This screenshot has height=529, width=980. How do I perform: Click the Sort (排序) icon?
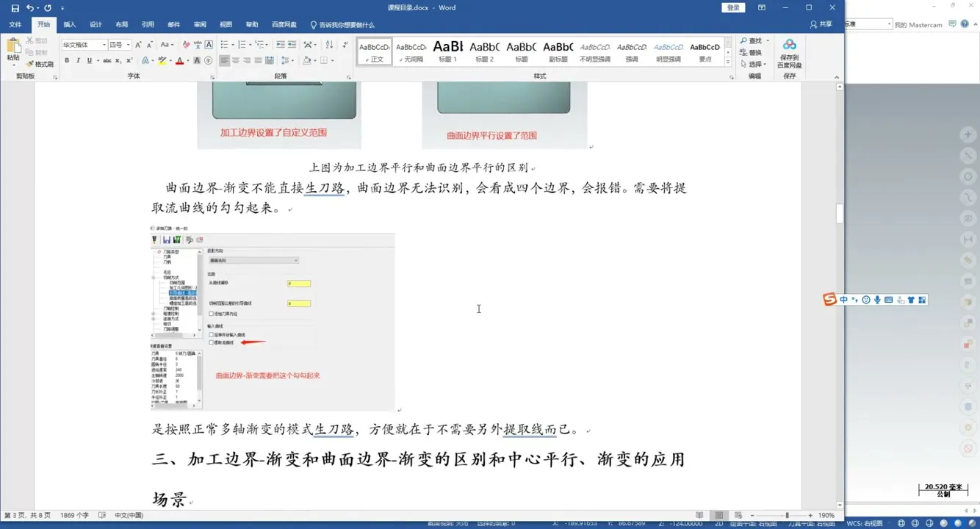tap(329, 45)
